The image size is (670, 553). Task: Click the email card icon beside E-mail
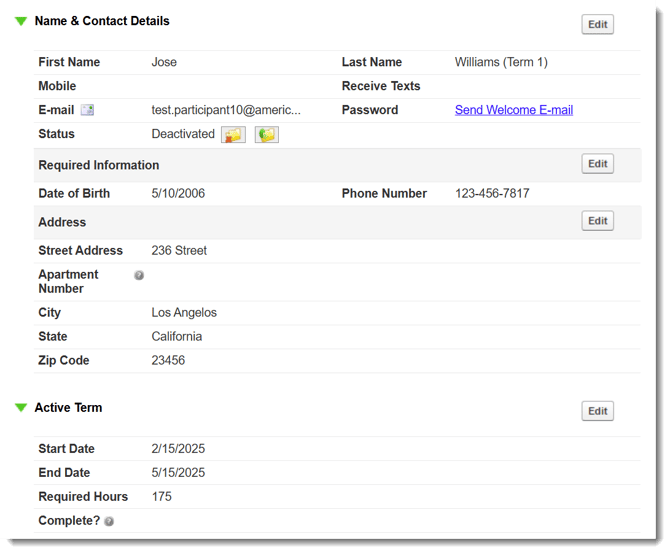[x=87, y=110]
